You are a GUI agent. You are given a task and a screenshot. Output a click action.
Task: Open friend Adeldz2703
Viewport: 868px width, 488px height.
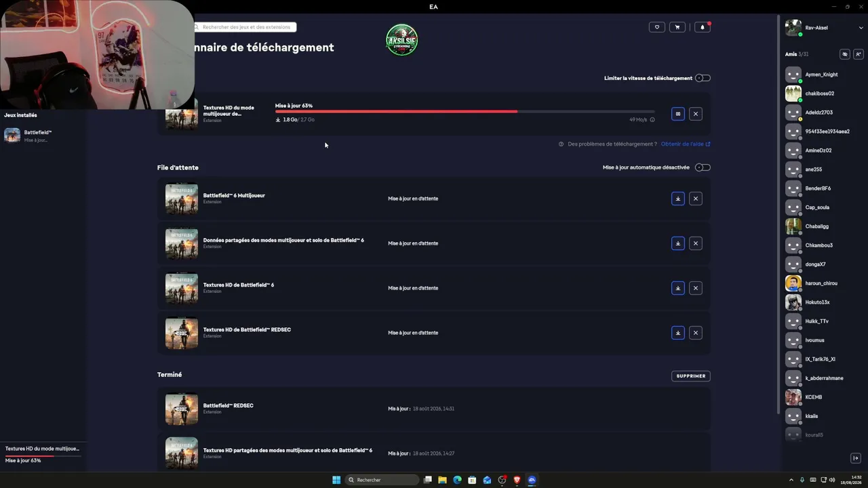(x=818, y=113)
